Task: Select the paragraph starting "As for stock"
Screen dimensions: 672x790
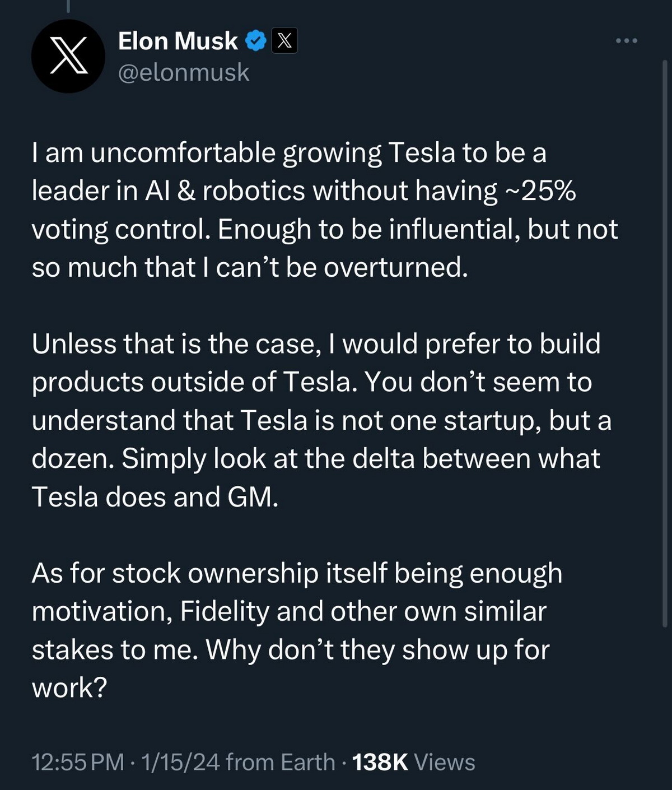Action: point(297,630)
